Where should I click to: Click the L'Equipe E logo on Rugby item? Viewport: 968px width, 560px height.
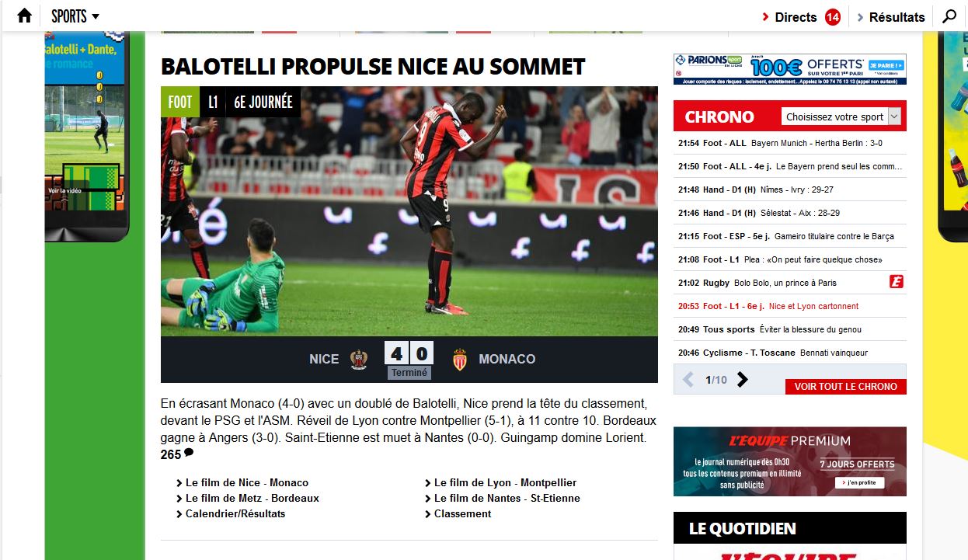pyautogui.click(x=897, y=282)
